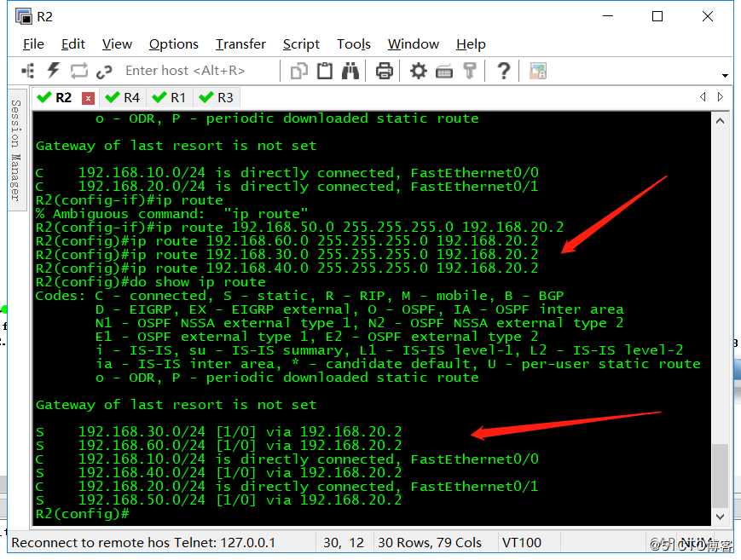Click the 192.168.60.0/24 static route line
The width and height of the screenshot is (741, 560).
pyautogui.click(x=219, y=445)
